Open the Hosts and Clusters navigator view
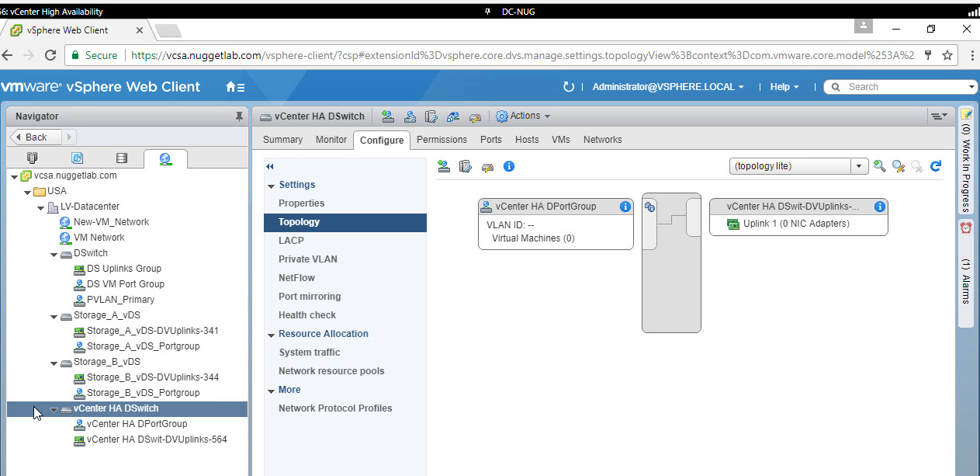The image size is (980, 476). (x=32, y=158)
